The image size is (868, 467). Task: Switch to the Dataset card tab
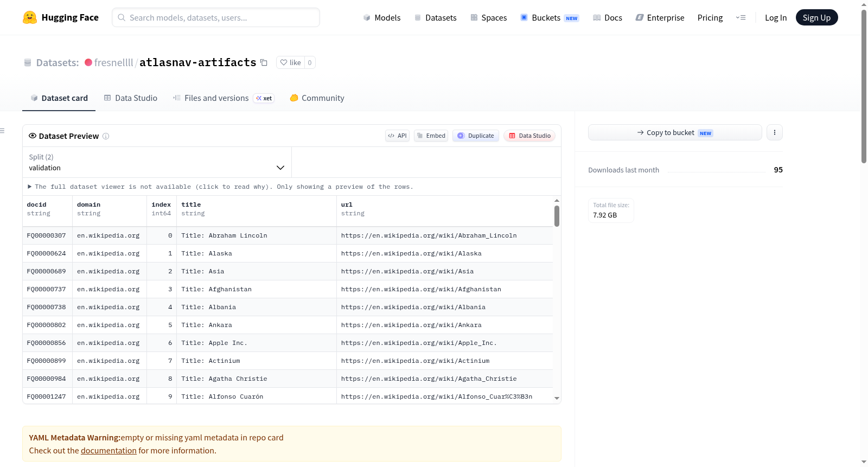[x=59, y=98]
